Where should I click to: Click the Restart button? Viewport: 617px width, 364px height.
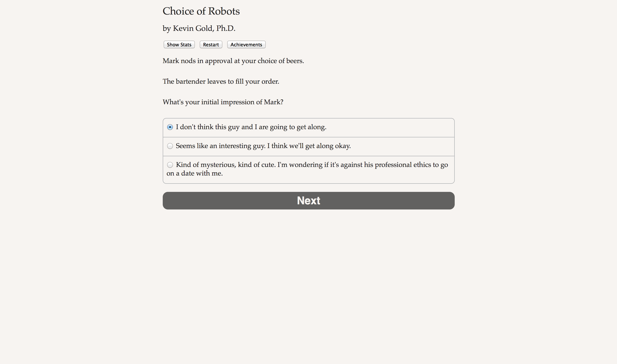[211, 45]
